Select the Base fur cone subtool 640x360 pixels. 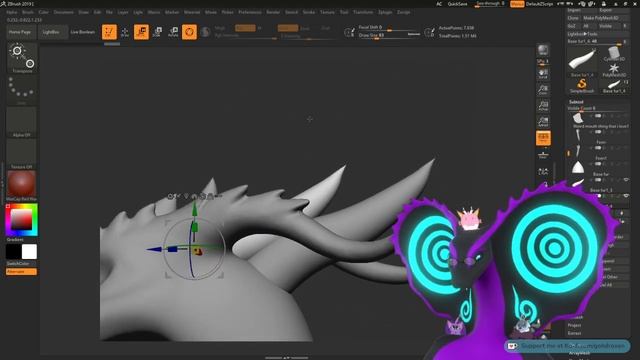pos(578,168)
